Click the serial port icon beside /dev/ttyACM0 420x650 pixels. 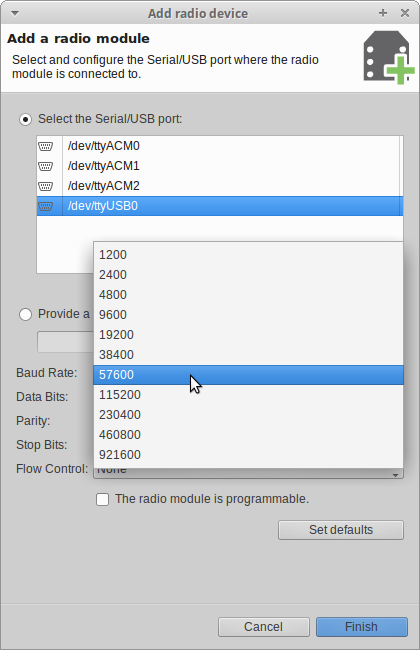(x=46, y=146)
